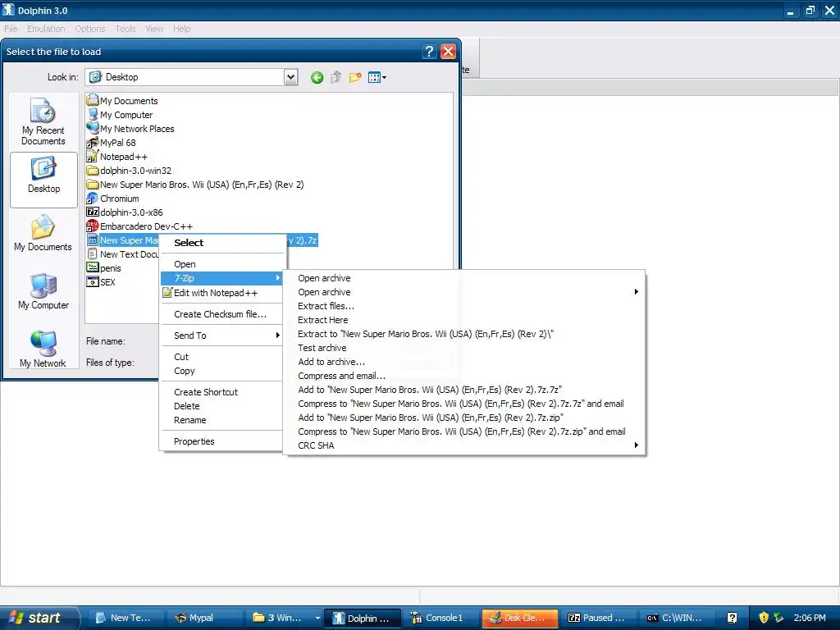Choose Properties in the context menu
This screenshot has height=630, width=840.
(221, 441)
